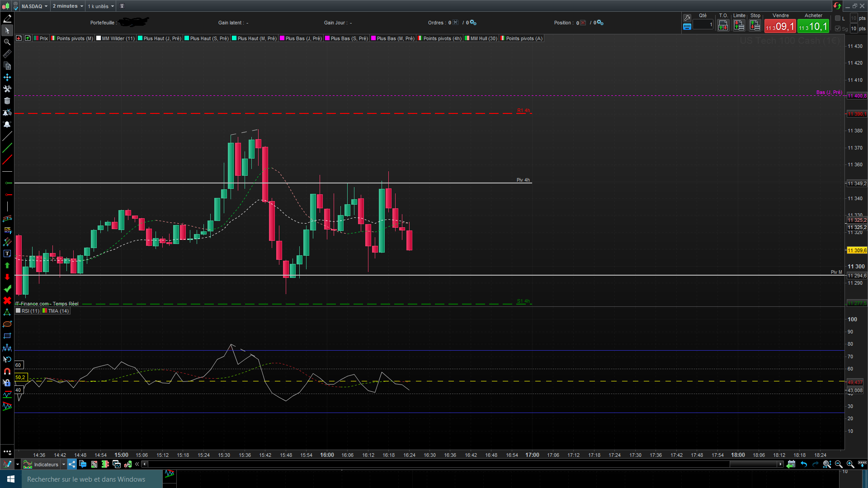Toggle the MM Wilder (11) indicator label
The height and width of the screenshot is (488, 868).
118,38
